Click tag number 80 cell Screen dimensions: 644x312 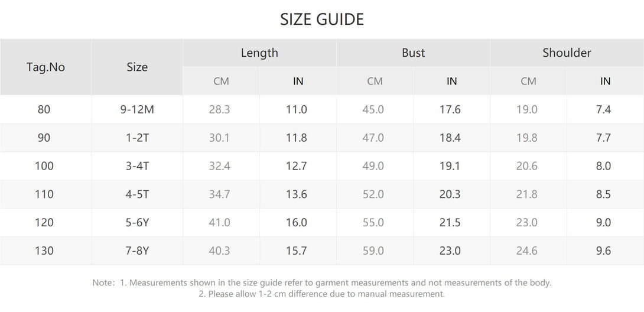click(45, 109)
